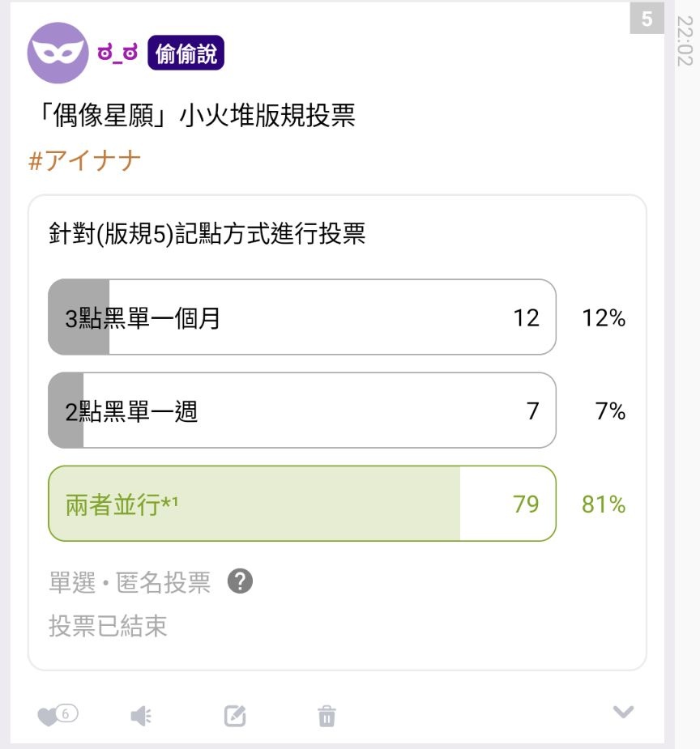Edit the post with pencil icon
This screenshot has height=749, width=700.
coord(235,716)
